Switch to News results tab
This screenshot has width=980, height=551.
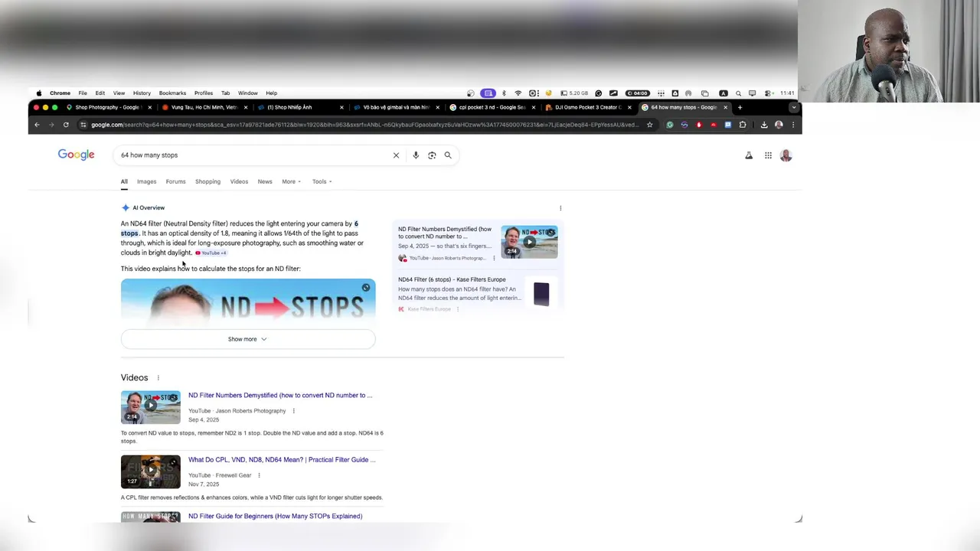click(x=265, y=182)
